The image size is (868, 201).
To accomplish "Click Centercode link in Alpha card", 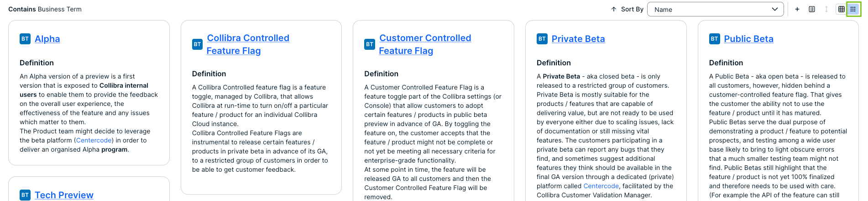I will 94,140.
